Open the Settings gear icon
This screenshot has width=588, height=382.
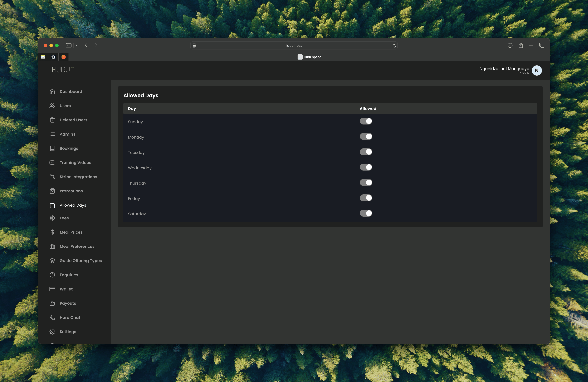coord(52,332)
